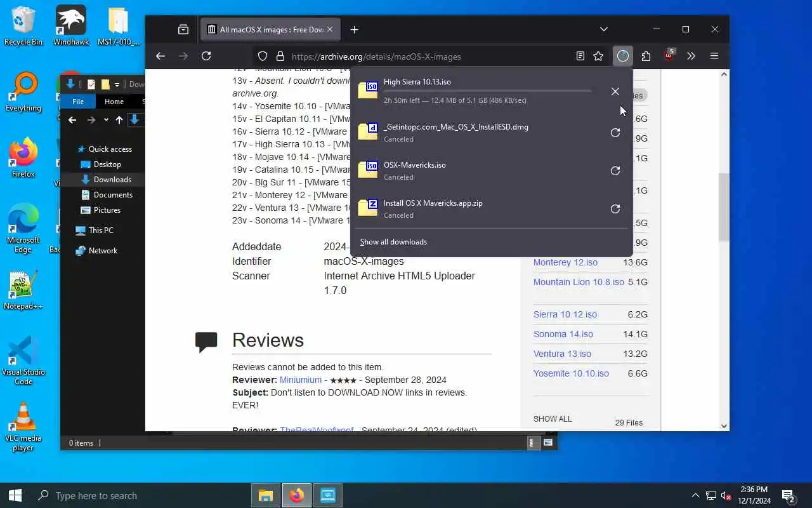Click the tracking protection shield icon
The image size is (812, 508).
(x=263, y=56)
